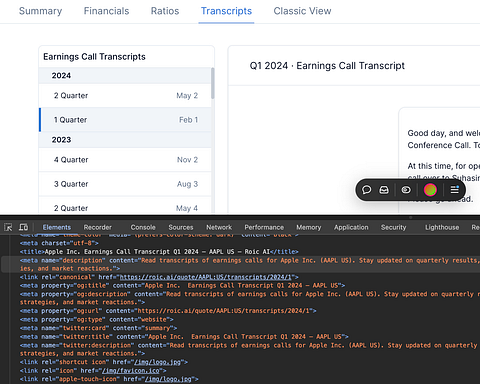Open the Classic View tab

302,11
